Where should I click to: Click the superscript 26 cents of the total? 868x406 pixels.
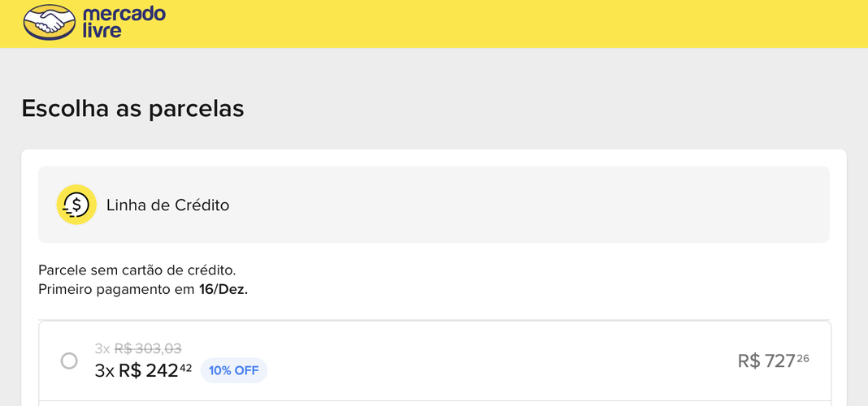[802, 357]
